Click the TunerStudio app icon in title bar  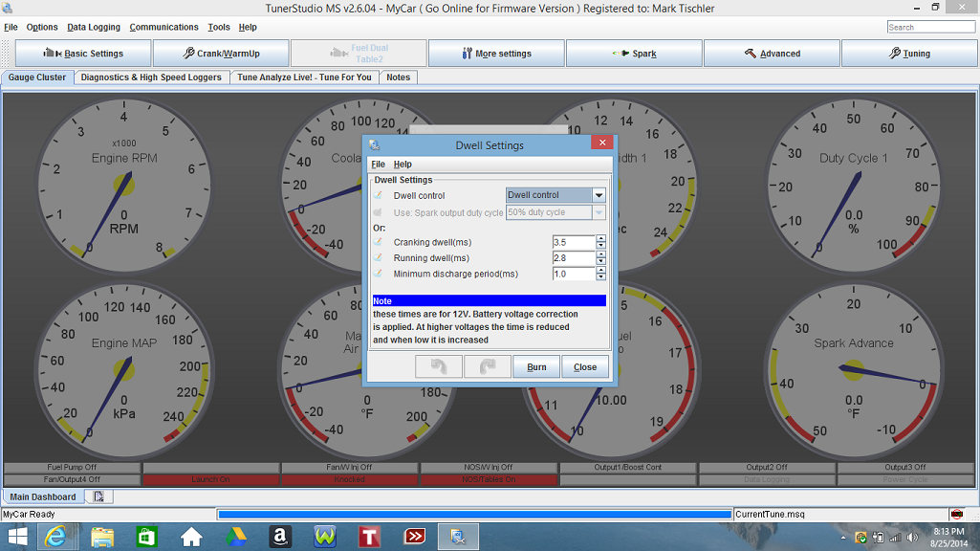[8, 8]
